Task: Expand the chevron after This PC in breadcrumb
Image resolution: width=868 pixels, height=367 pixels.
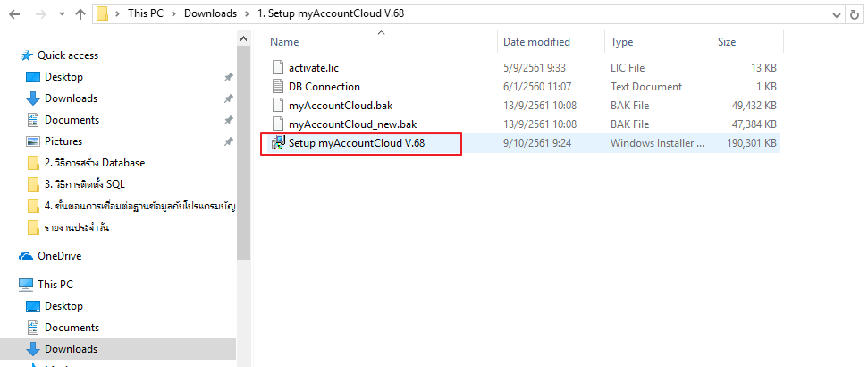Action: click(x=173, y=13)
